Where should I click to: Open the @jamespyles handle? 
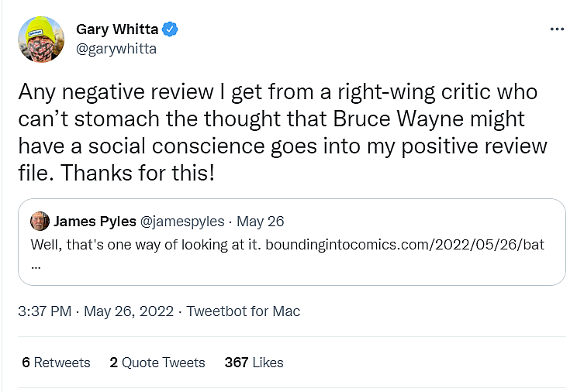coord(183,222)
